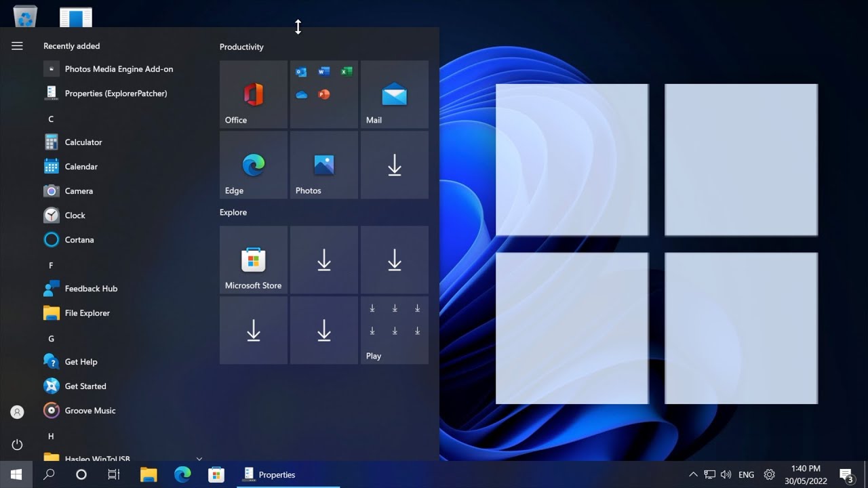The width and height of the screenshot is (868, 488).
Task: Launch Cortana from the app list
Action: coord(123,240)
